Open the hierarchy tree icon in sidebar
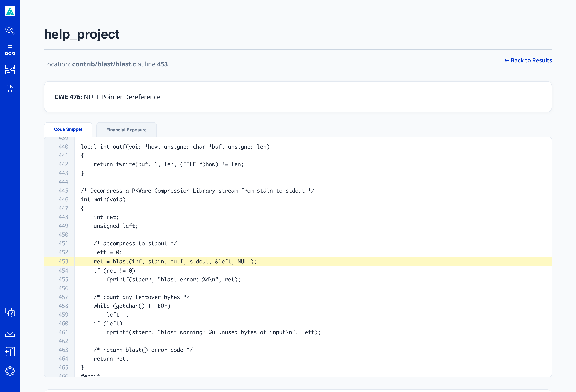576x392 pixels. click(x=10, y=50)
